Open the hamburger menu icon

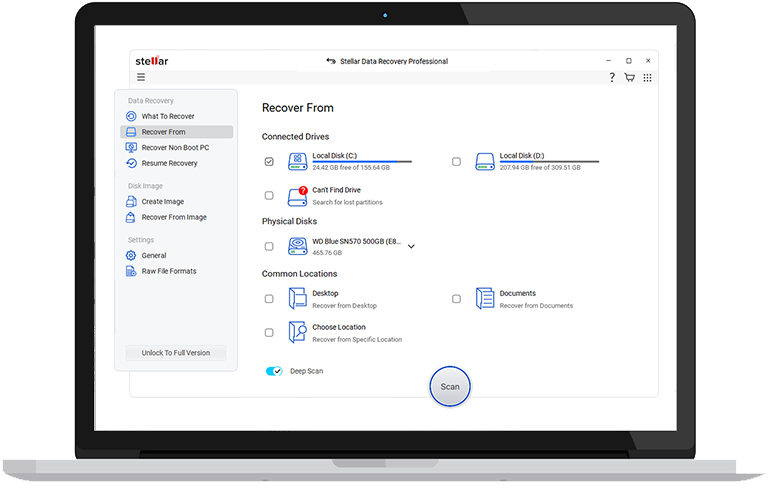pyautogui.click(x=141, y=77)
